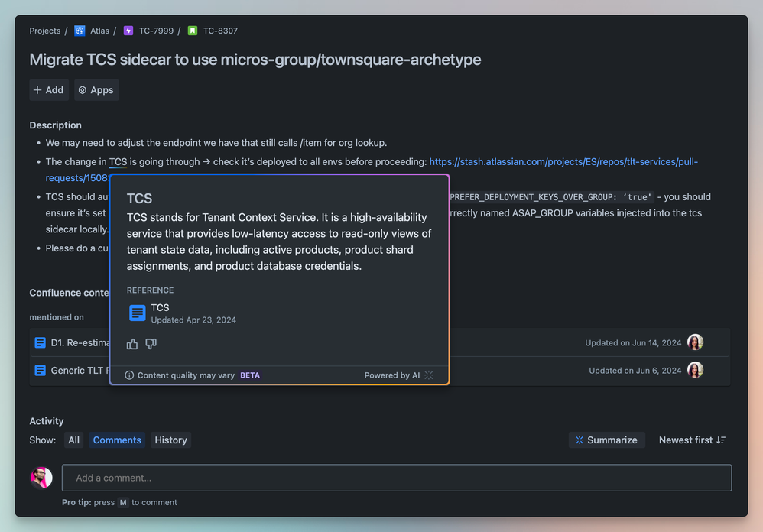Open the stash.atlassian.com pull-request link
Viewport: 763px width, 532px height.
pyautogui.click(x=563, y=162)
